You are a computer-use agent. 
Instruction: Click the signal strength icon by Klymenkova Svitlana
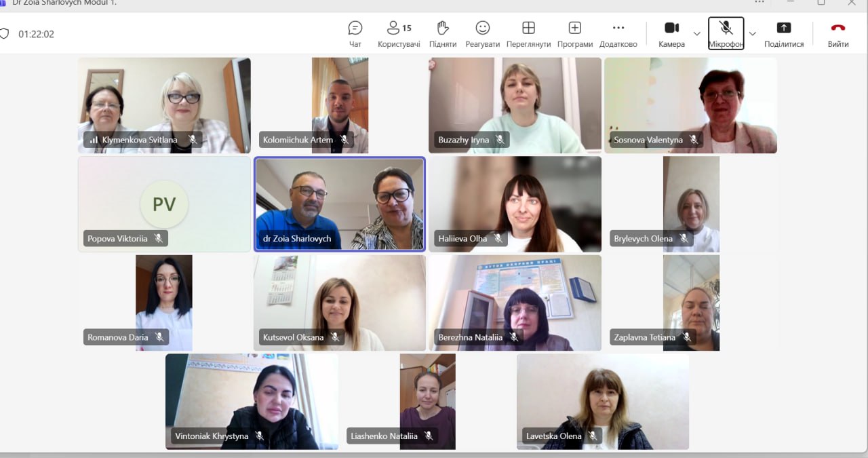coord(94,140)
